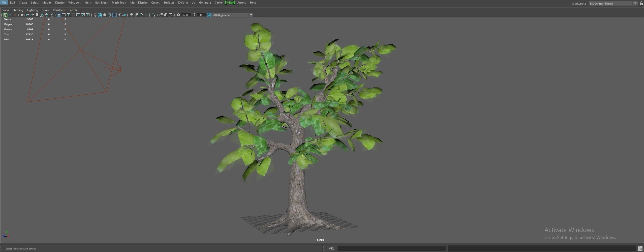
Task: Click the V-Ray viewport render icon
Action: click(x=6, y=15)
